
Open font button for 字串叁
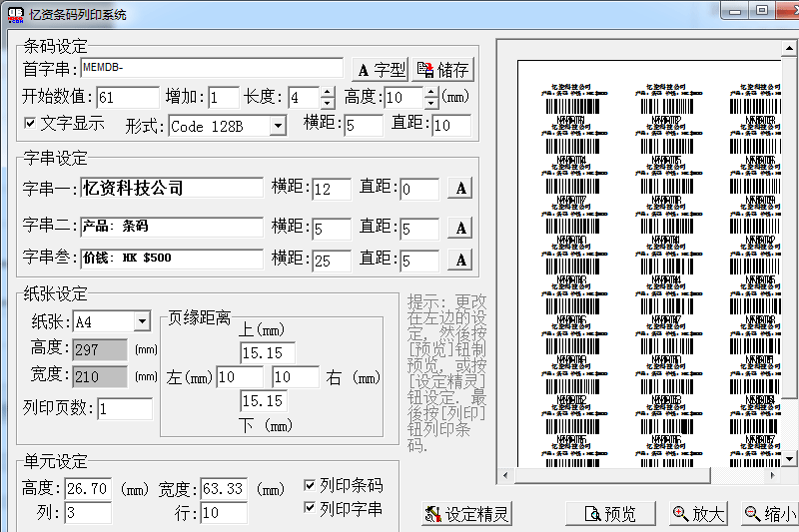(x=460, y=260)
